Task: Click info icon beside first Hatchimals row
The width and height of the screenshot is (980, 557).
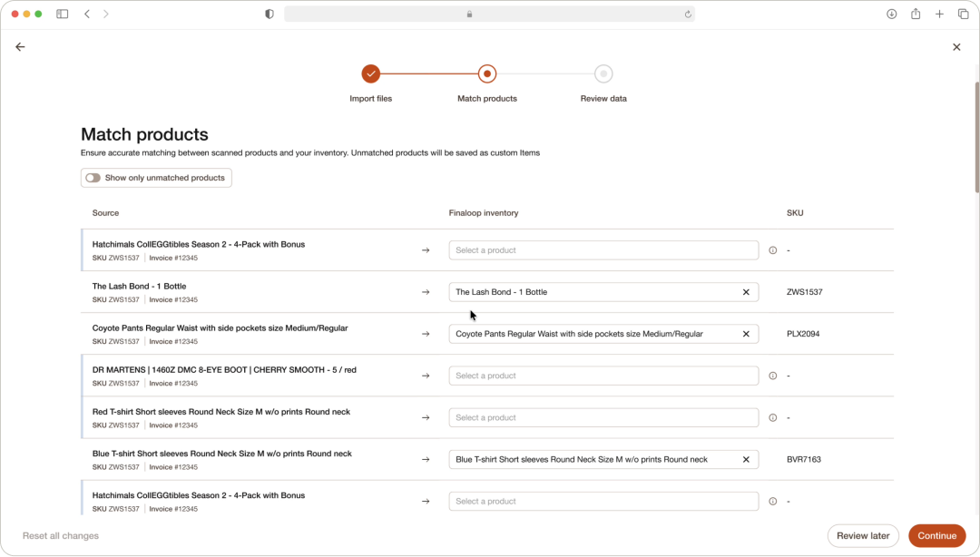Action: click(x=772, y=250)
